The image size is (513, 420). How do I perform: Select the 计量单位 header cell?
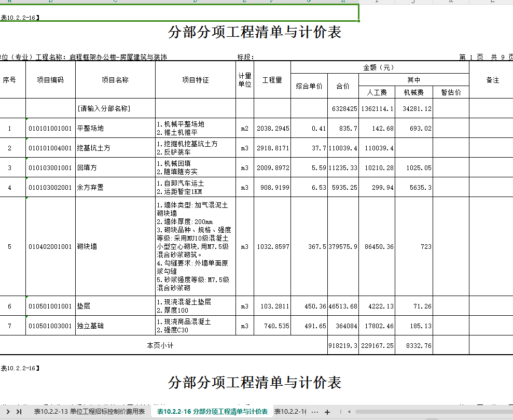(245, 80)
